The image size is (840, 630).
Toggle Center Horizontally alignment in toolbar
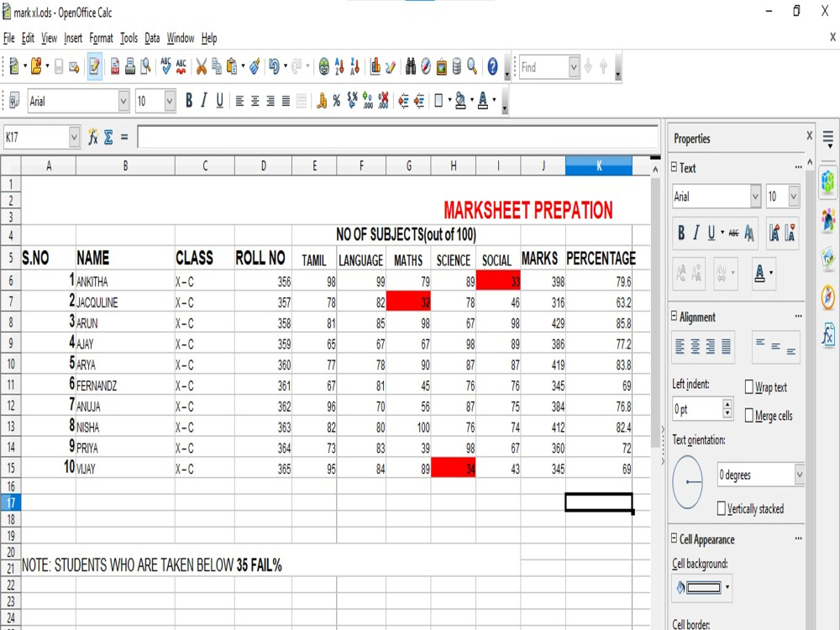[255, 101]
